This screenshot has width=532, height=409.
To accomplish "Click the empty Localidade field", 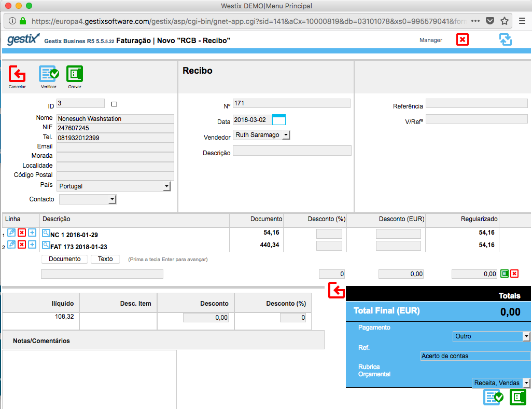I will [x=115, y=166].
